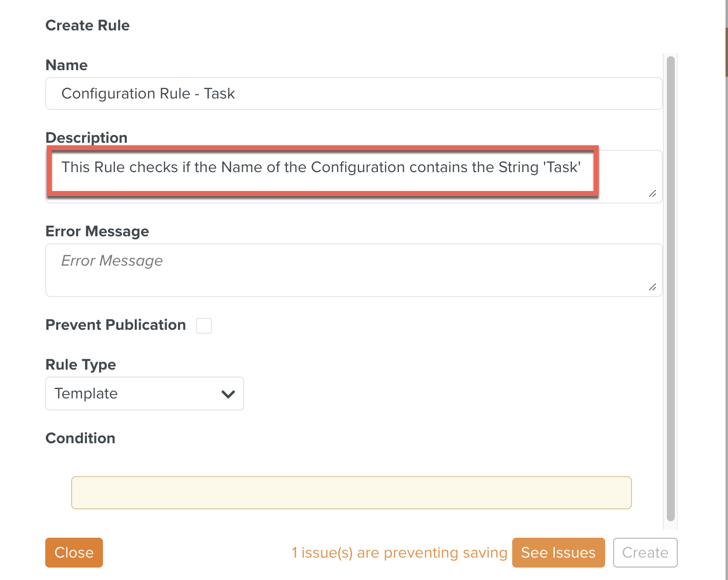Tick the Prevent Publication checkbox
This screenshot has width=728, height=580.
tap(204, 326)
